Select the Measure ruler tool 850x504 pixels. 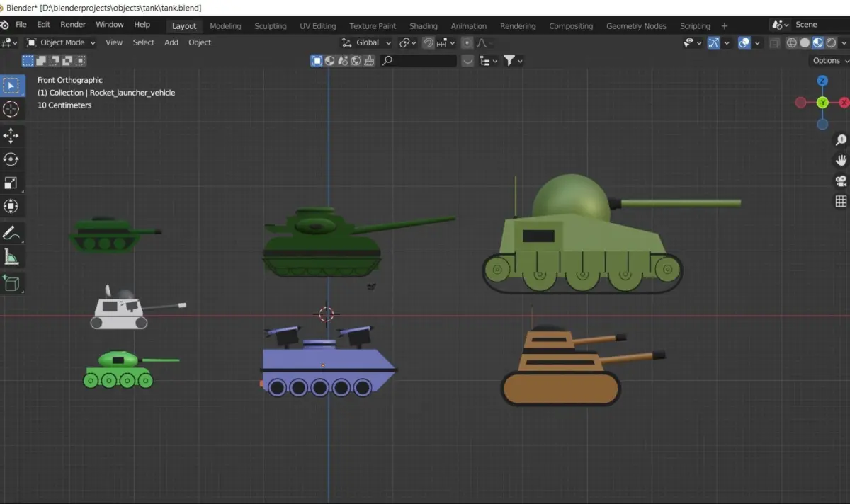point(11,256)
